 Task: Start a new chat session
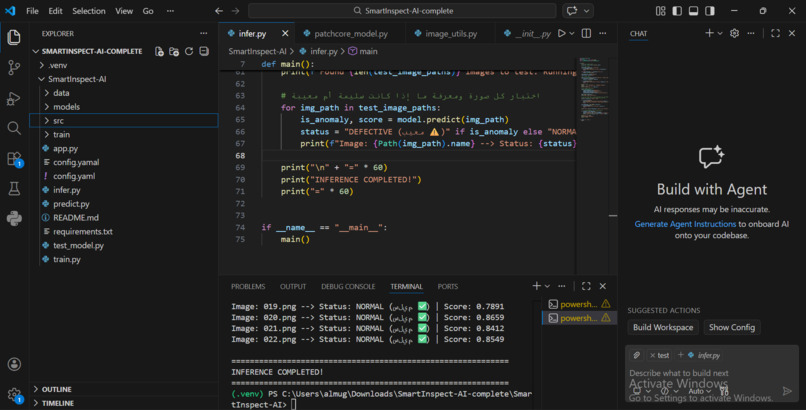click(x=709, y=33)
